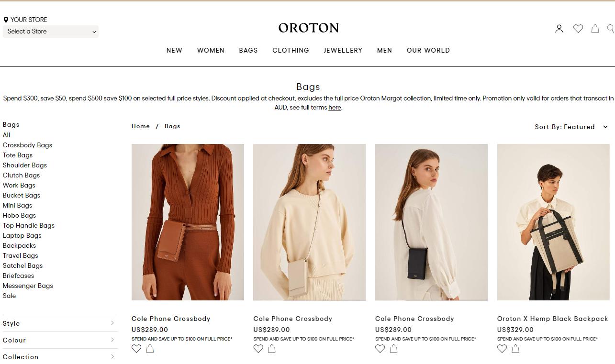Add Oroton X Hemp Backpack to wishlist
615x364 pixels.
502,349
